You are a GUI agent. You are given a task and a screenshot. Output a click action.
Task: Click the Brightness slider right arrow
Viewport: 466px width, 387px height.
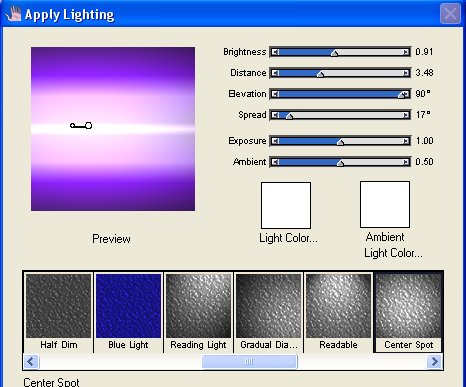pos(406,52)
